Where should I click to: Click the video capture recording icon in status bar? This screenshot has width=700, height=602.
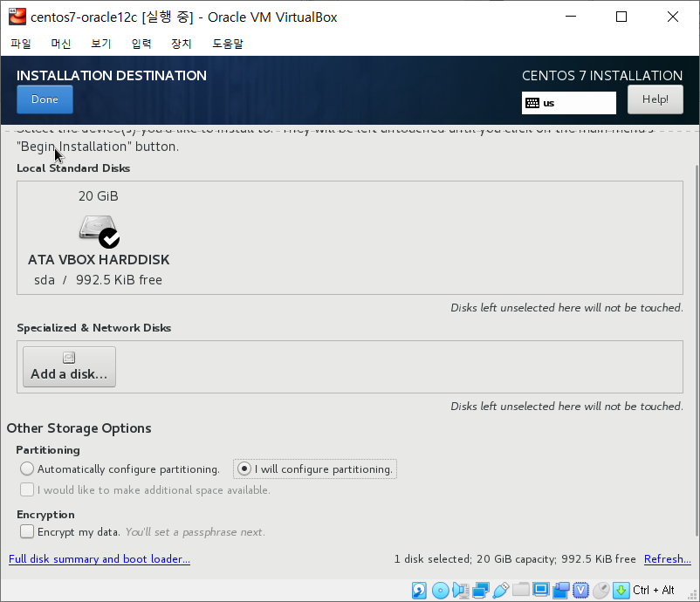[x=560, y=590]
